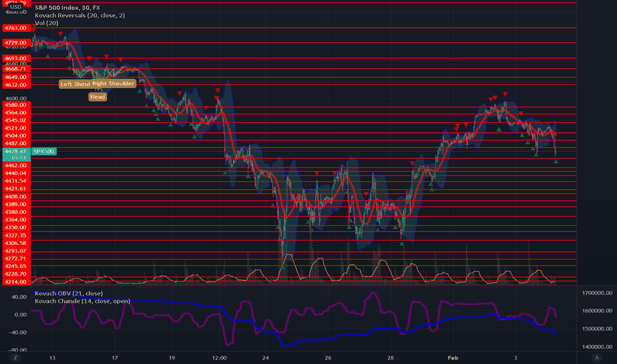Click the 13 date label on time axis
617x364 pixels.
tap(52, 357)
